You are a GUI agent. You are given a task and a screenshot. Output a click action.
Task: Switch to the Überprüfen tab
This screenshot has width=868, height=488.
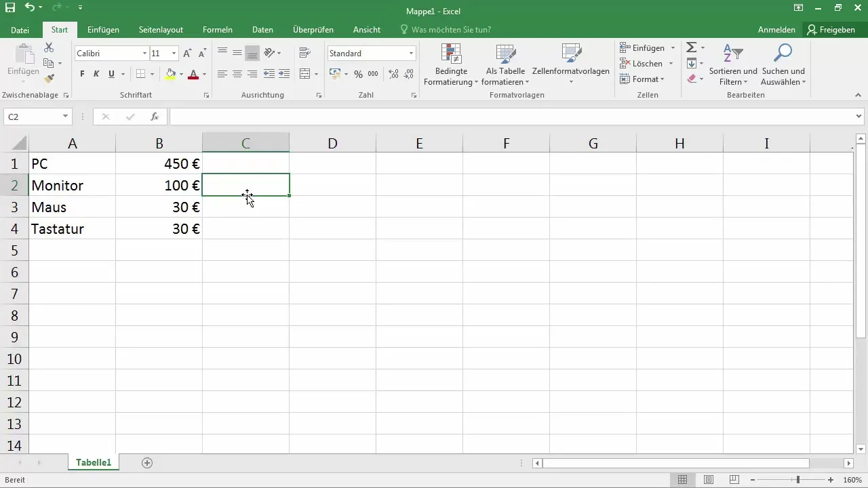point(313,30)
